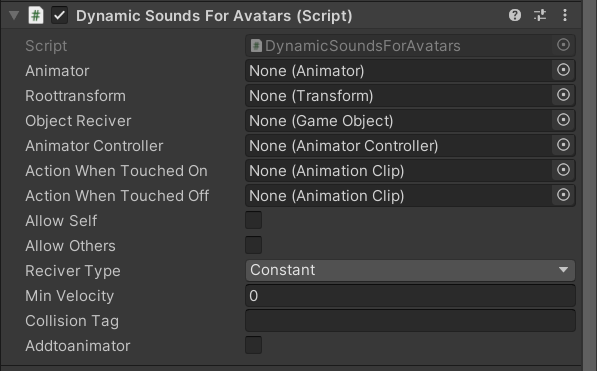597x371 pixels.
Task: Open the component help reference icon
Action: tap(515, 15)
